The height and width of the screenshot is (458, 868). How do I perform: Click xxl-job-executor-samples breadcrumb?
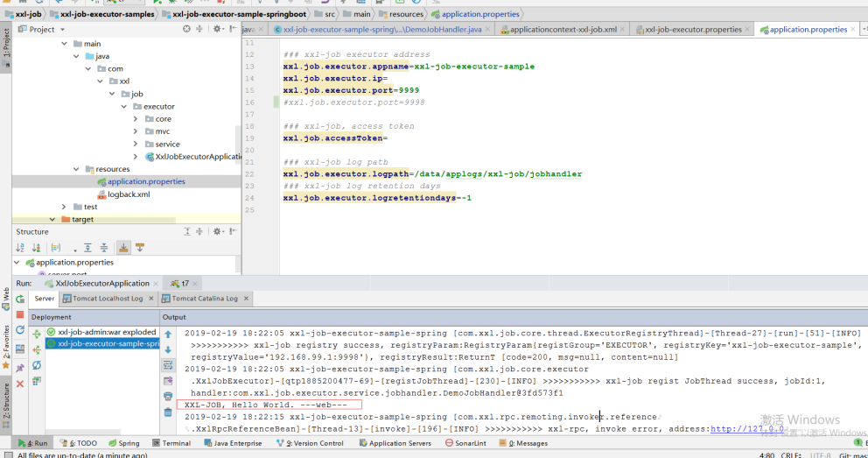pos(101,14)
